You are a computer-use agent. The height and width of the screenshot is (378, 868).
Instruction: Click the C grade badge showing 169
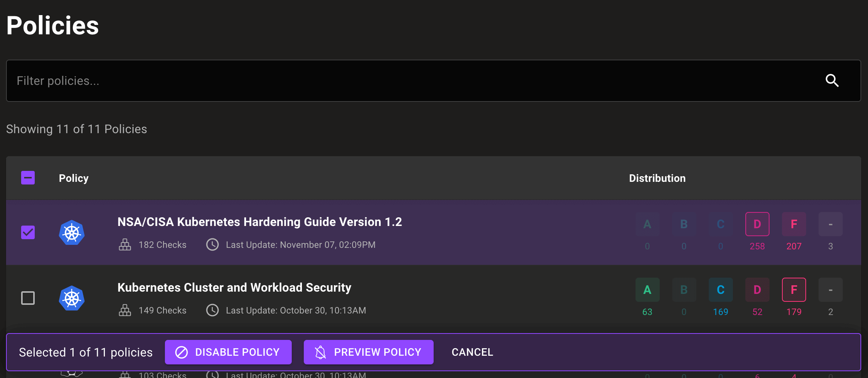(x=720, y=290)
